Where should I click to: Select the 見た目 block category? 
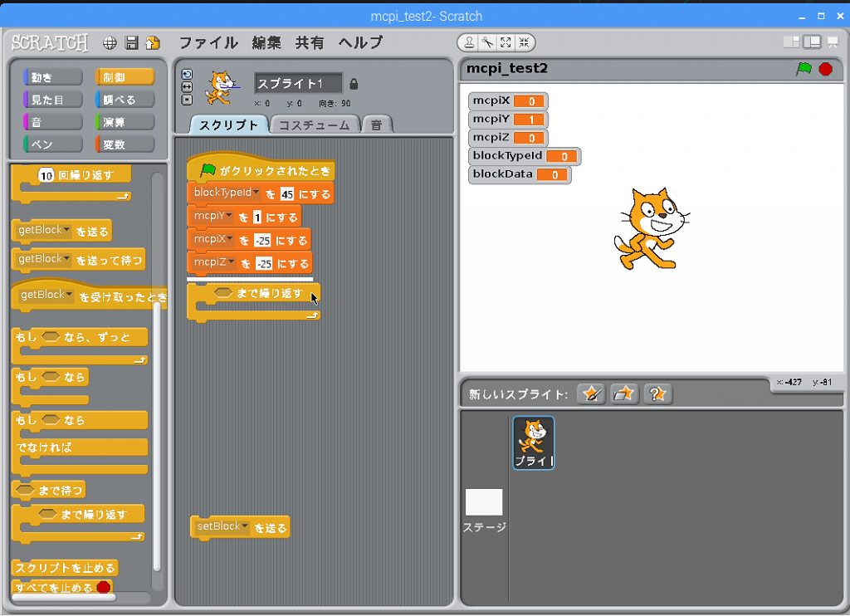(52, 100)
